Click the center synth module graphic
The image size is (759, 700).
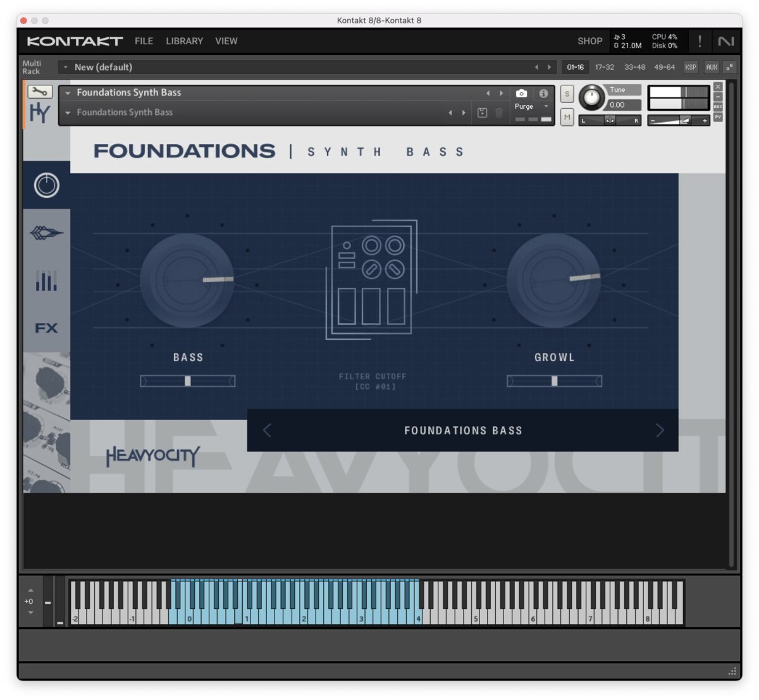(x=372, y=280)
